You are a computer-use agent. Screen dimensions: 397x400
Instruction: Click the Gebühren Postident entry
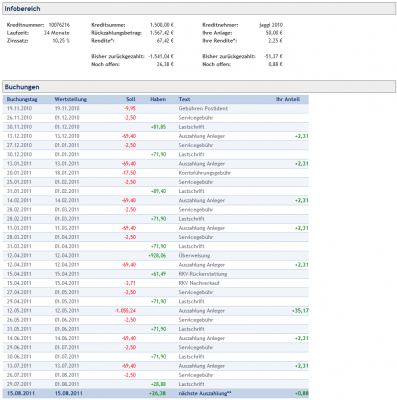203,109
